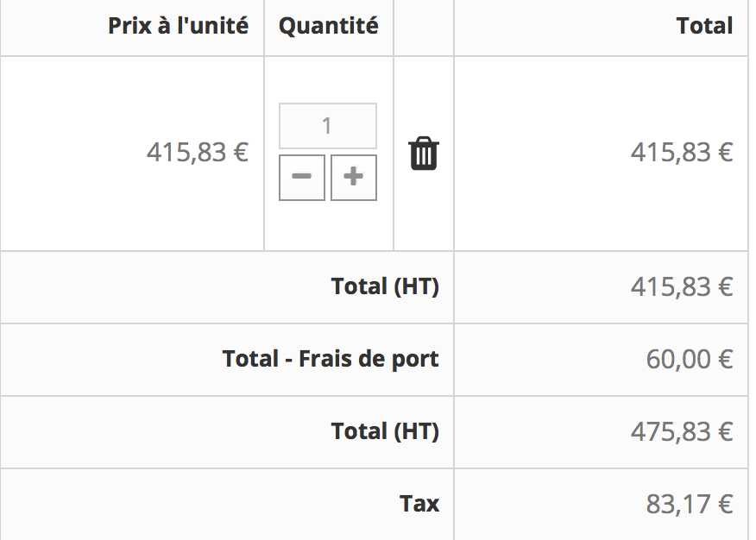Select the unit price 415,83 €
Image resolution: width=756 pixels, height=540 pixels.
coord(198,152)
